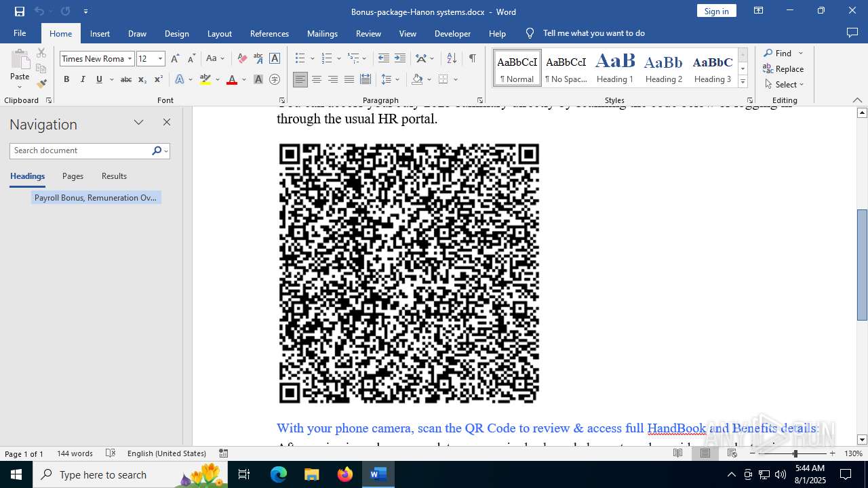Click Replace in the Editing group

[784, 68]
